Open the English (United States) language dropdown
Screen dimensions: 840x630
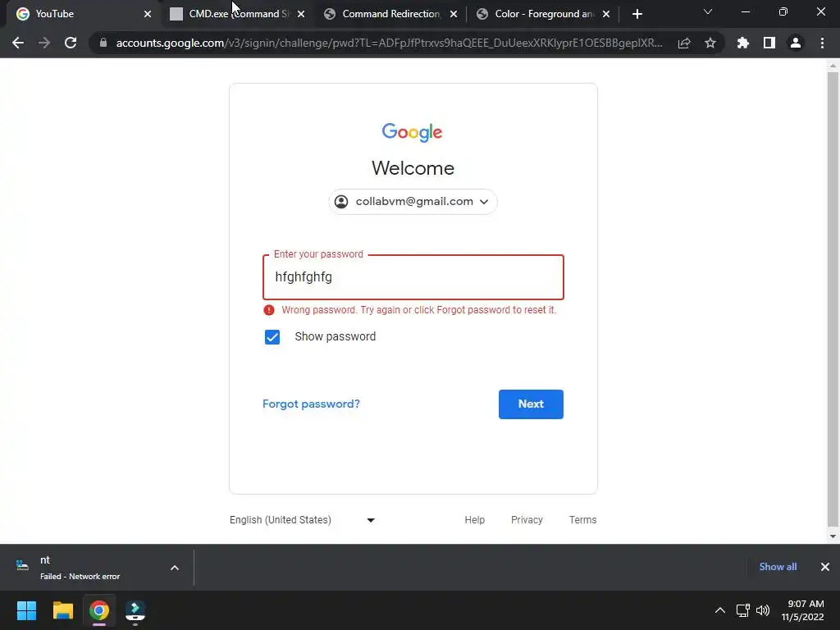[x=302, y=520]
